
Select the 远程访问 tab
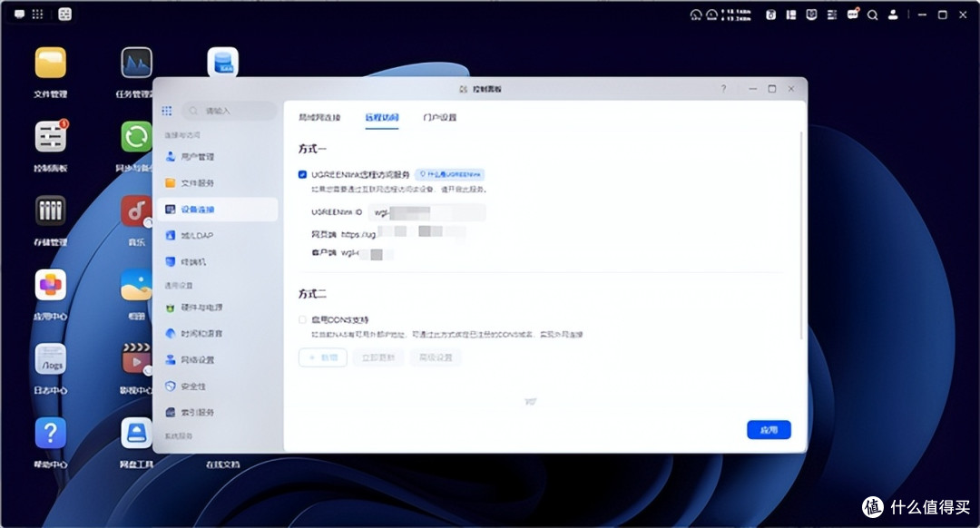[382, 117]
